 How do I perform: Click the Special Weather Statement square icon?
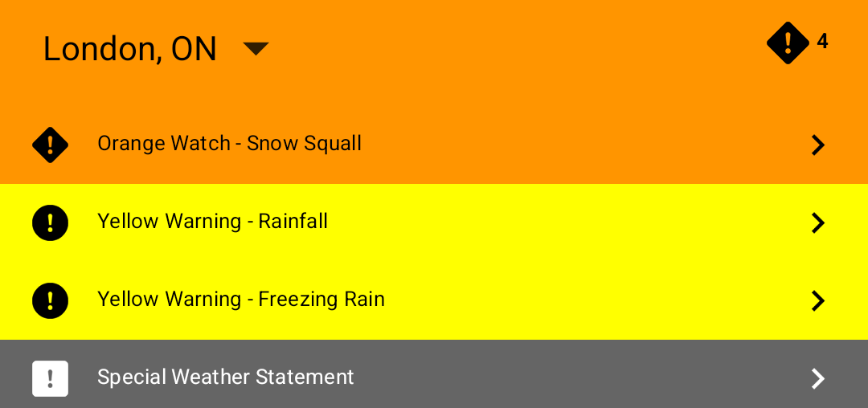pyautogui.click(x=50, y=378)
